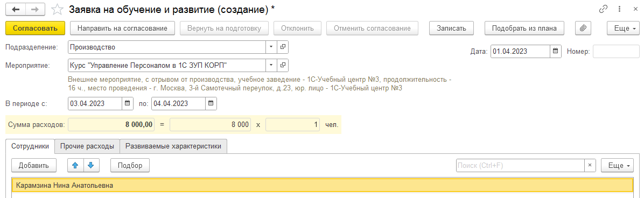
Task: Move selected employee up with blue arrow
Action: 75,165
